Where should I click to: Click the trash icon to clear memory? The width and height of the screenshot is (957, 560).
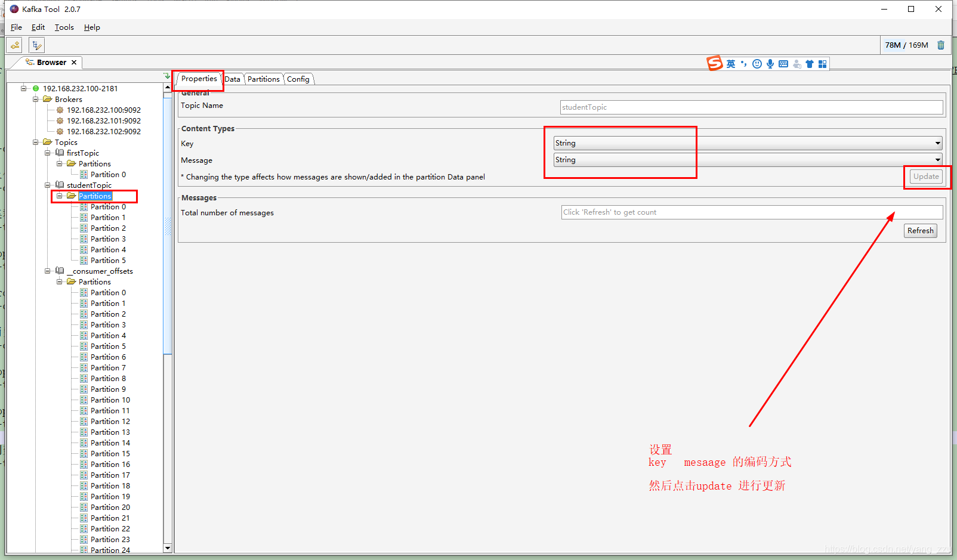tap(941, 45)
